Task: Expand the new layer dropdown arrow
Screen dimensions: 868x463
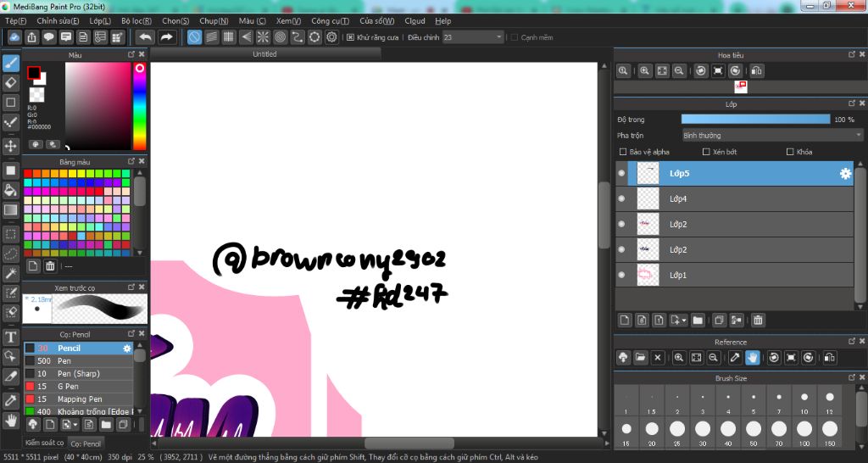Action: [x=685, y=321]
